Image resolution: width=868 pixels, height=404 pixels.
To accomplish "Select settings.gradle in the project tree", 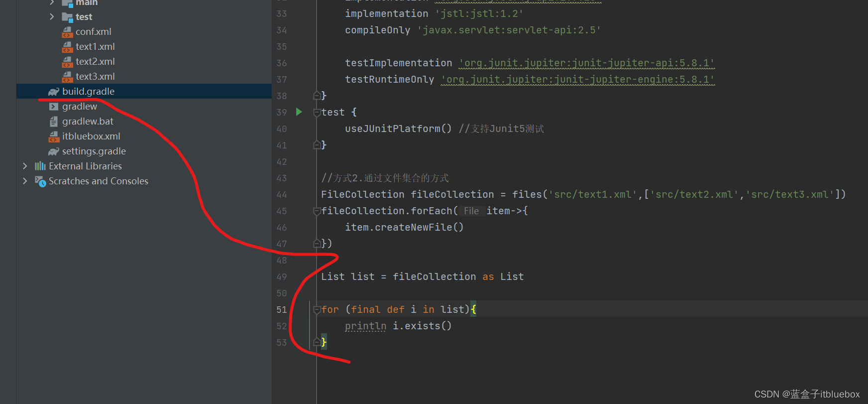I will point(94,151).
